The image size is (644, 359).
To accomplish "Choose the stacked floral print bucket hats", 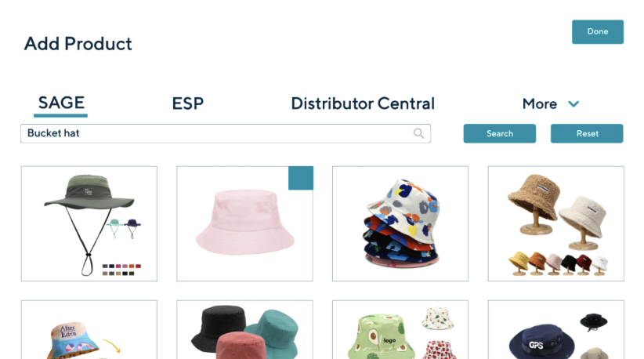I will pos(400,224).
